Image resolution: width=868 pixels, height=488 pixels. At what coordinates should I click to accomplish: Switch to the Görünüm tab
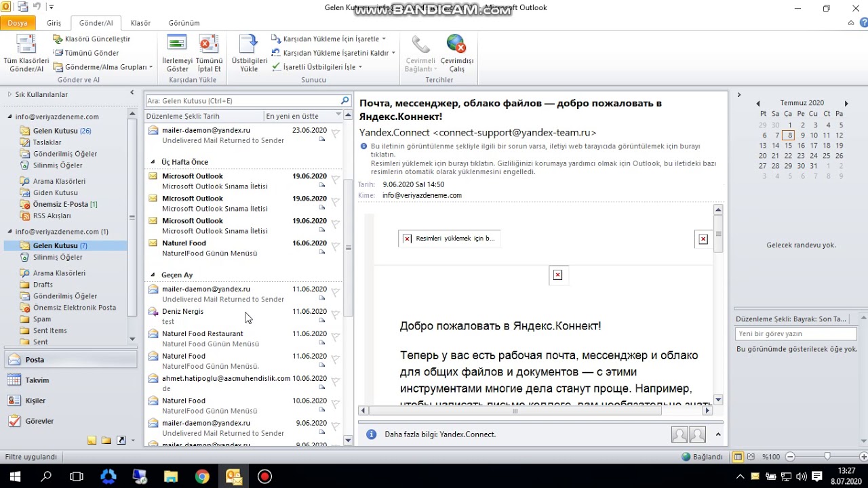pos(184,23)
